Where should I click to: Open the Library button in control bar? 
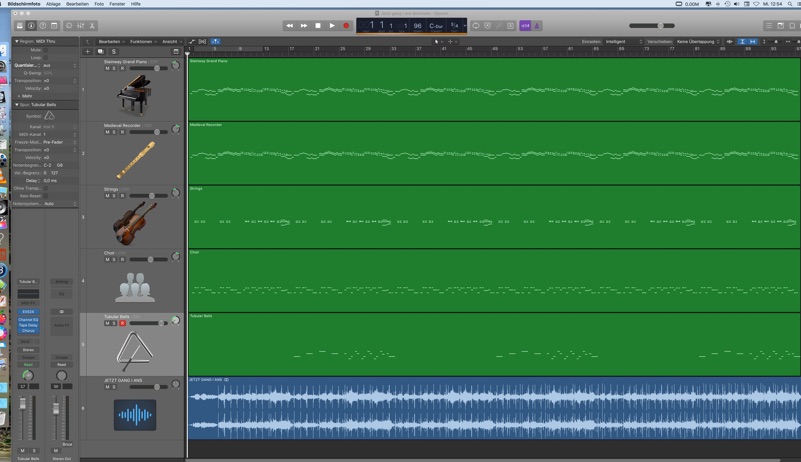[x=20, y=26]
